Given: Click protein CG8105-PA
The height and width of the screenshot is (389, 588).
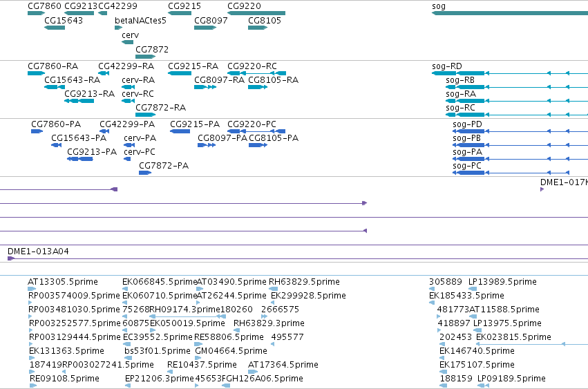Looking at the screenshot, I should 274,138.
